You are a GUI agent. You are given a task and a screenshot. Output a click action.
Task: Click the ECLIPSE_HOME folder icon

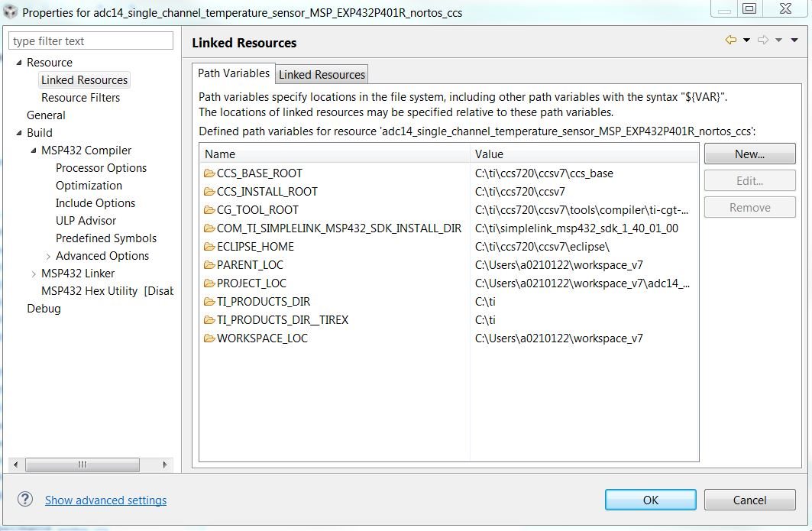209,247
